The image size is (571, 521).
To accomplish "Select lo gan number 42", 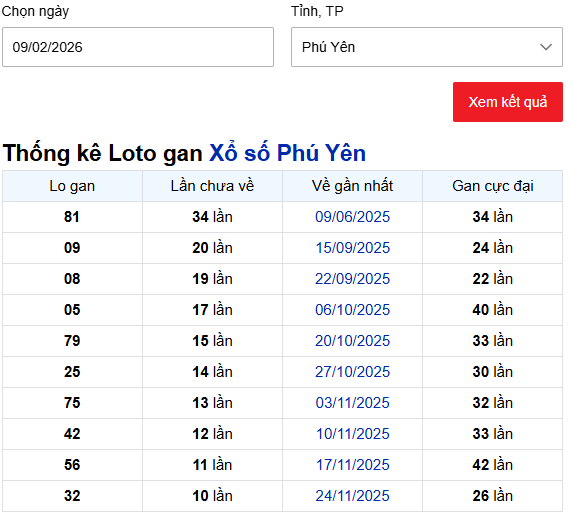I will [x=72, y=434].
